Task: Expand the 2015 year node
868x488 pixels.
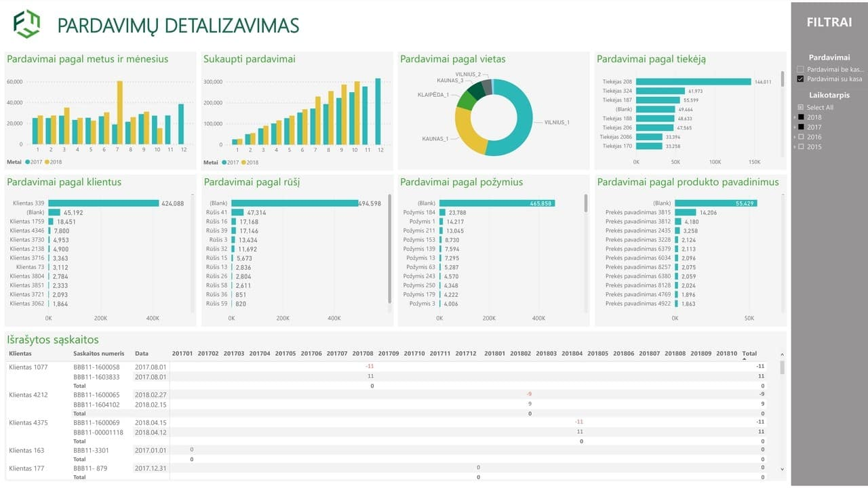Action: tap(795, 147)
